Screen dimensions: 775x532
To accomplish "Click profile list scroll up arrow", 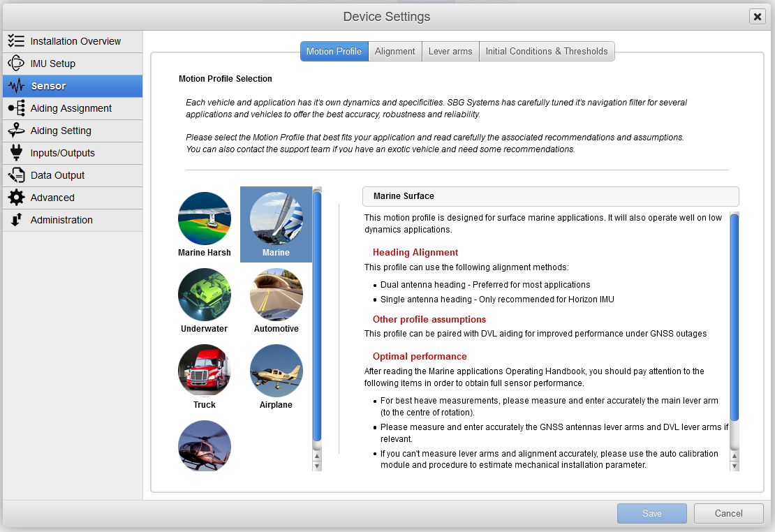I will coord(317,456).
